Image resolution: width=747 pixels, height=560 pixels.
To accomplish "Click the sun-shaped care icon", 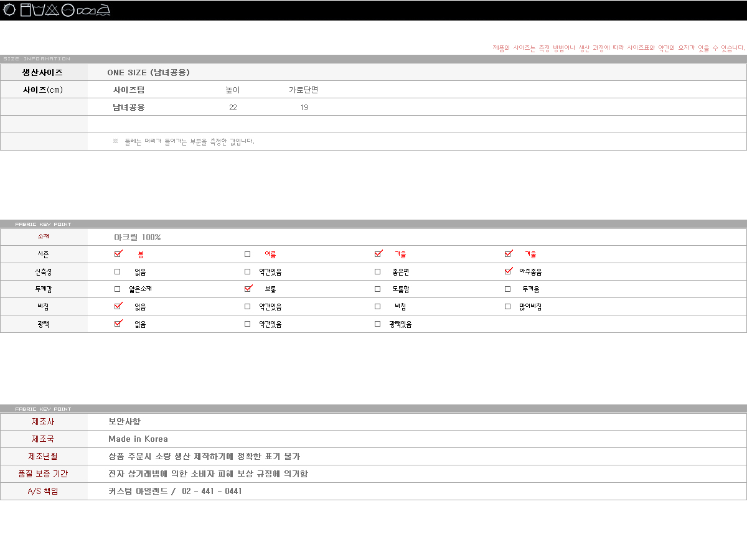I will (x=9, y=10).
